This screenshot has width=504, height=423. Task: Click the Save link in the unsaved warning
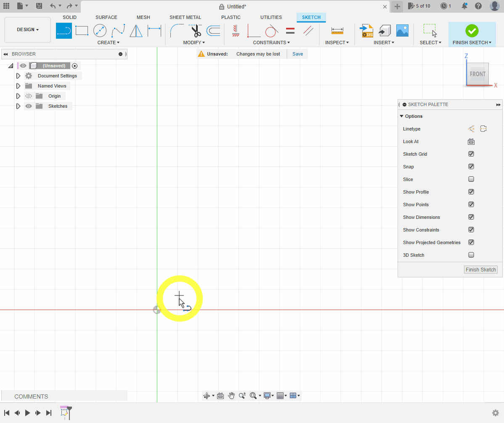click(297, 54)
